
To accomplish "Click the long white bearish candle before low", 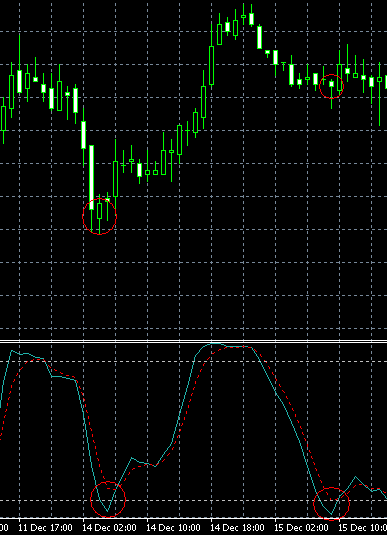I will (91, 177).
